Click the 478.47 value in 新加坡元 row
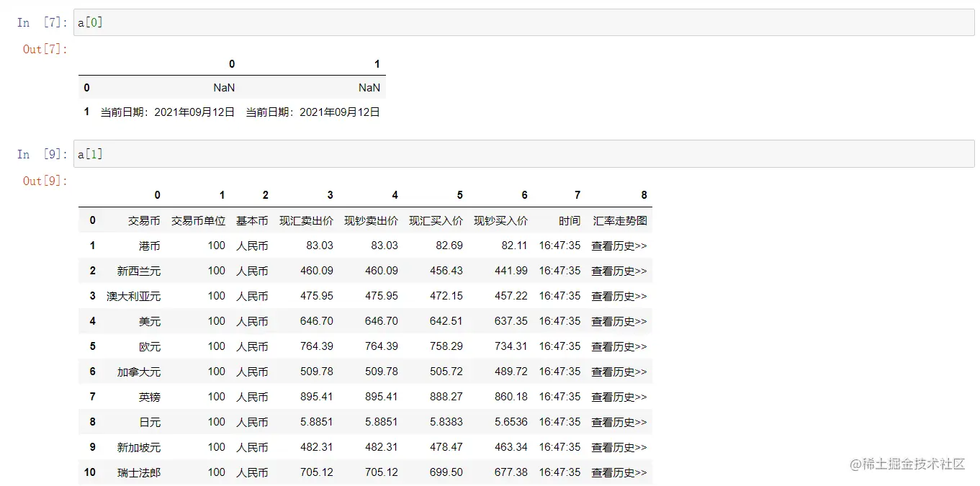Viewport: 980px width, 486px height. coord(446,447)
